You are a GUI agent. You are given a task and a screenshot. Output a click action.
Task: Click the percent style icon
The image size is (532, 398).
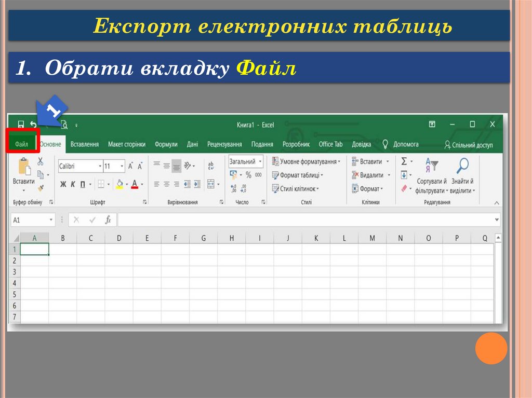click(x=248, y=175)
